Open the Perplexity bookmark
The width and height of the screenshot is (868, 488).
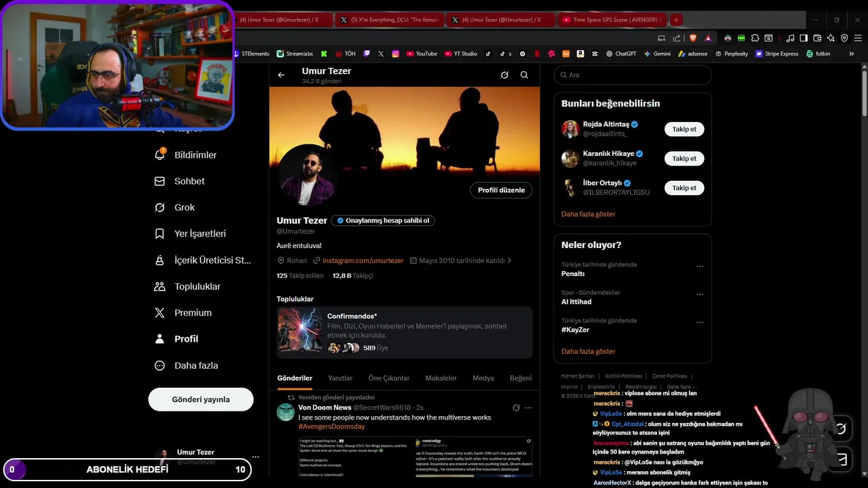[x=732, y=54]
